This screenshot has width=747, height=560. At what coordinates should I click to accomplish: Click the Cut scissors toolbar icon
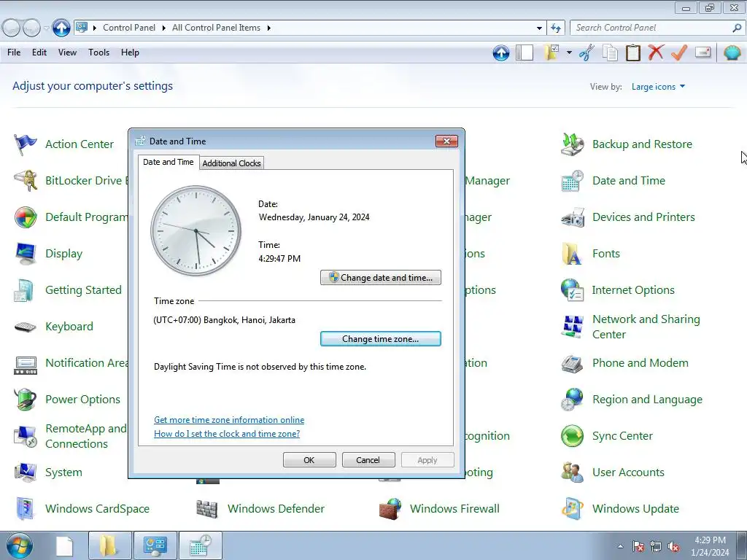(x=587, y=52)
